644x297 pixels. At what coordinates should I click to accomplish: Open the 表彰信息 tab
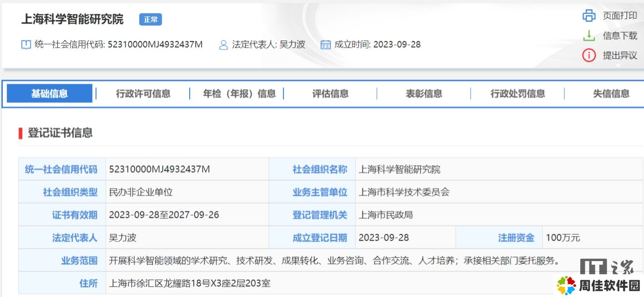(x=424, y=94)
